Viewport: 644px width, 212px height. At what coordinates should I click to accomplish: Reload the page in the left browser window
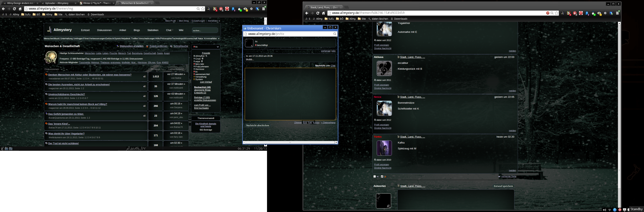pos(15,9)
